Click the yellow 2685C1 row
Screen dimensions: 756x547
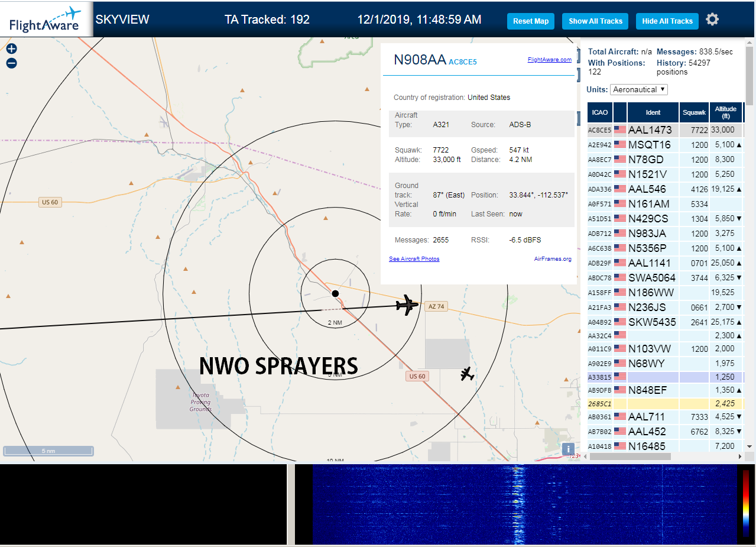pos(665,404)
